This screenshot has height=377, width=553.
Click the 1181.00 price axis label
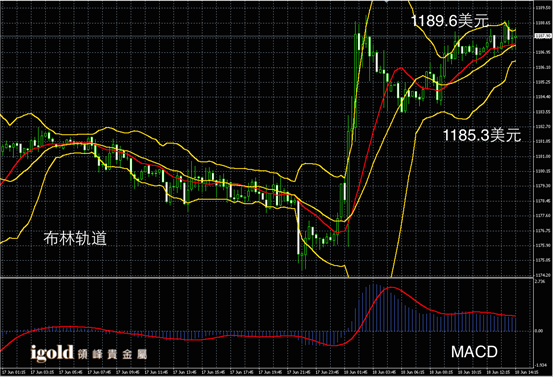[x=543, y=156]
